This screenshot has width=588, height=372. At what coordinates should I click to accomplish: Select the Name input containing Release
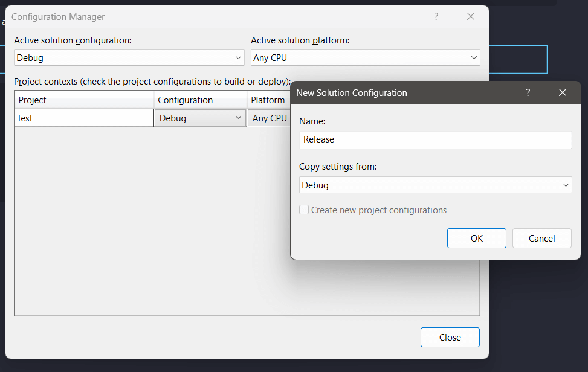[435, 139]
